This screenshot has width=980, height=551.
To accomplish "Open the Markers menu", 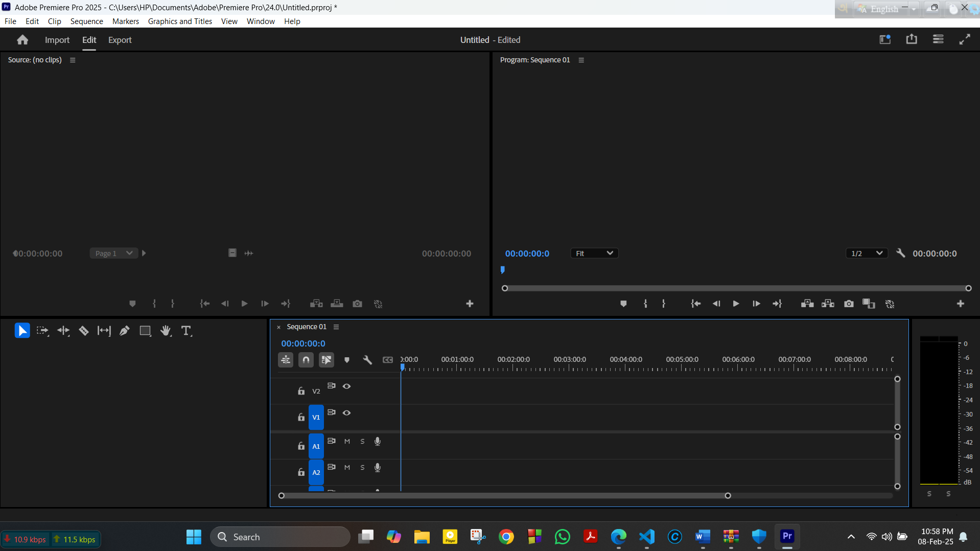I will (125, 21).
